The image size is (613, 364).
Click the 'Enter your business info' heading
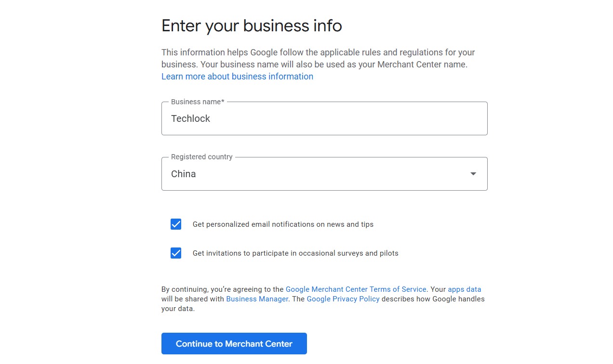click(x=252, y=26)
